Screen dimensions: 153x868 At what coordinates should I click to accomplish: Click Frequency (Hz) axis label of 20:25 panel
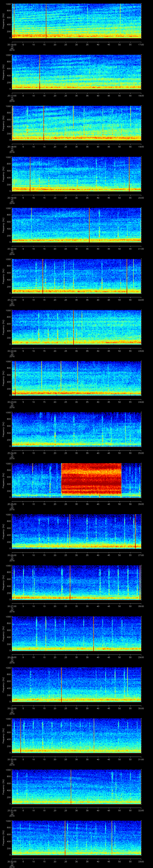pos(4,480)
